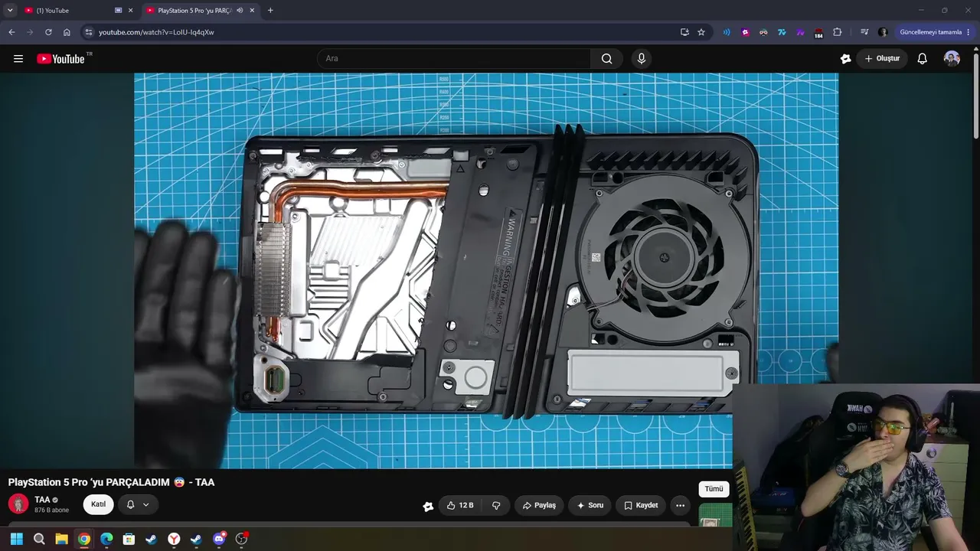The height and width of the screenshot is (551, 980).
Task: Bookmark this page with the star
Action: click(x=701, y=32)
